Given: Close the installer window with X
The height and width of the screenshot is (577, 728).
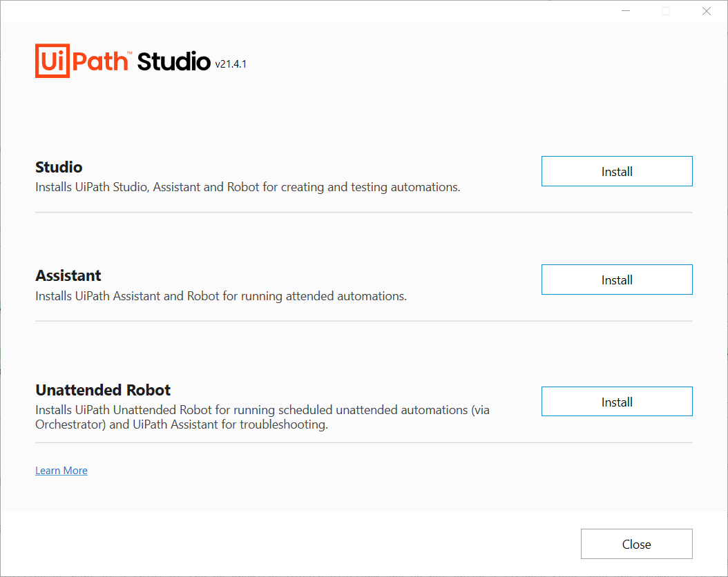Looking at the screenshot, I should (706, 11).
